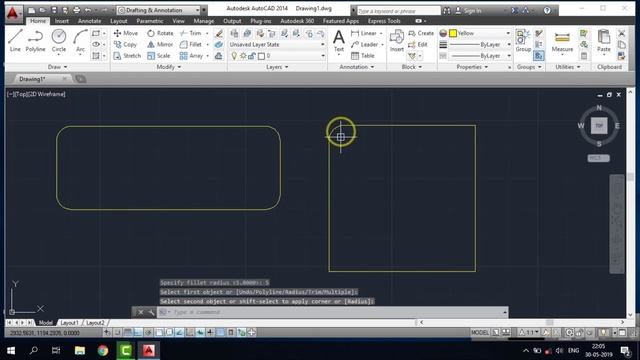Click the Create block tool
This screenshot has height=360, width=640.
pyautogui.click(x=421, y=33)
